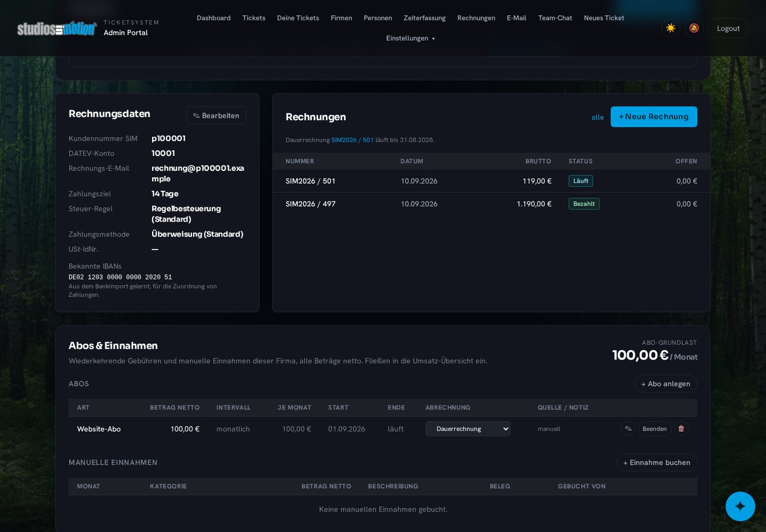Viewport: 766px width, 532px height.
Task: Click the Kundennummer value p100001
Action: [169, 138]
